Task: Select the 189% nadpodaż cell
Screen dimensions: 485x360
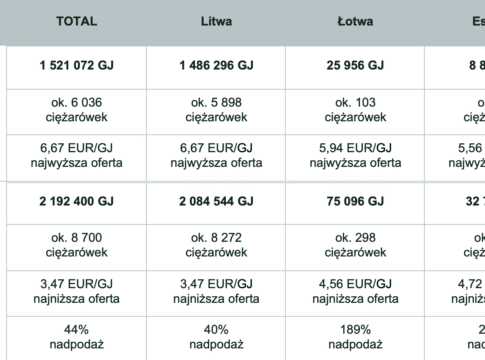Action: pyautogui.click(x=355, y=338)
